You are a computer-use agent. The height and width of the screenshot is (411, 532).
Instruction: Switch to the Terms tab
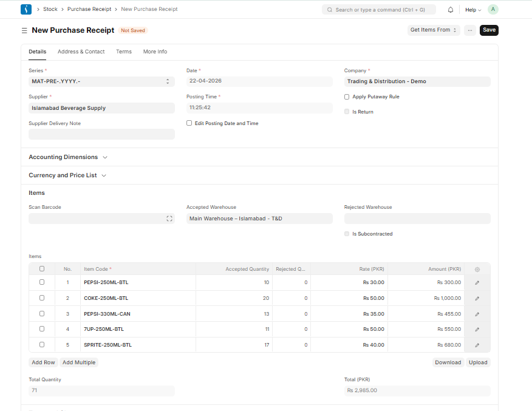124,52
